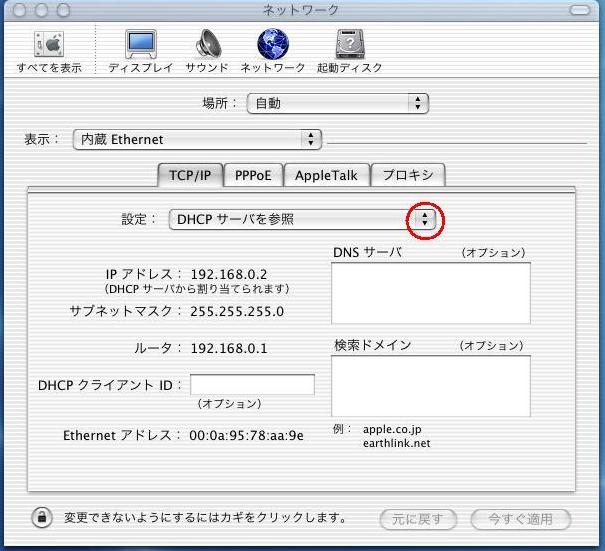Click the padlock icon to lock settings
Viewport: 605px width, 551px height.
click(x=42, y=517)
